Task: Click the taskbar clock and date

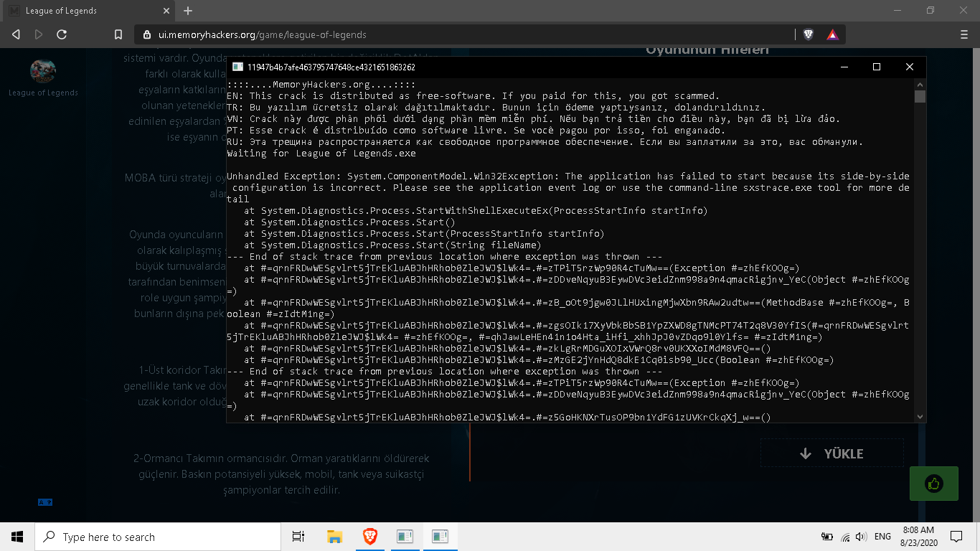Action: (918, 537)
